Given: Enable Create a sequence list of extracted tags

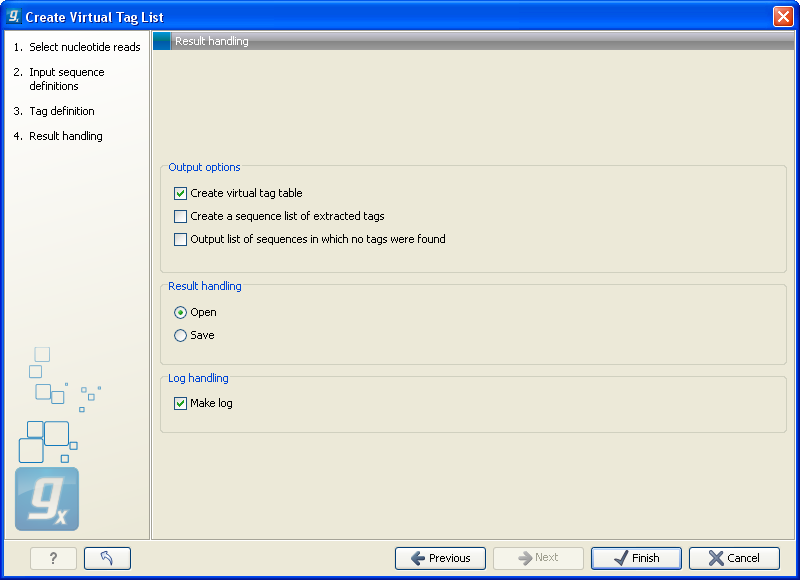Looking at the screenshot, I should coord(181,216).
